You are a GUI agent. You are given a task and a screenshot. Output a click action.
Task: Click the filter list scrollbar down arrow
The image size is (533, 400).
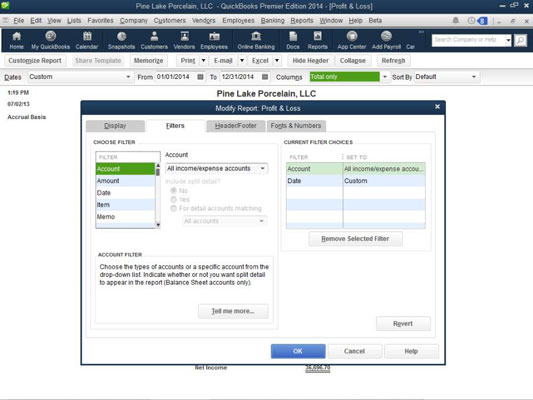pyautogui.click(x=158, y=225)
